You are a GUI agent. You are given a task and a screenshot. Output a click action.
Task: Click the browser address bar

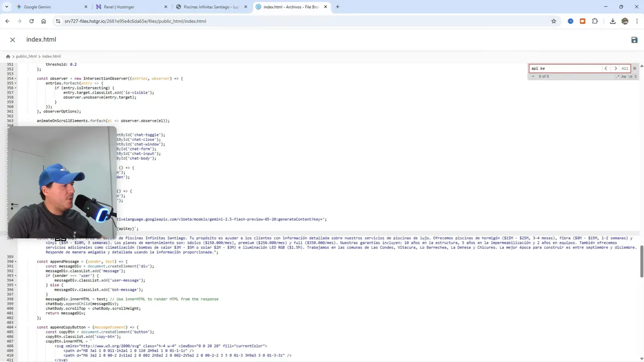coord(201,21)
